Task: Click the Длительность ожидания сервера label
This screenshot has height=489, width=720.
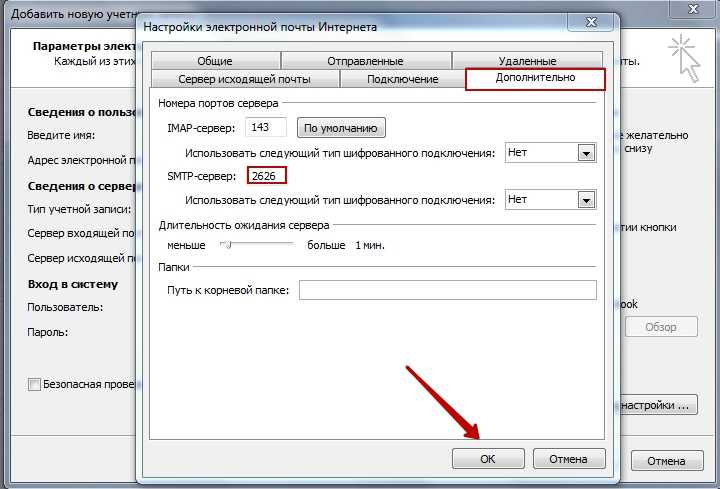Action: point(244,225)
